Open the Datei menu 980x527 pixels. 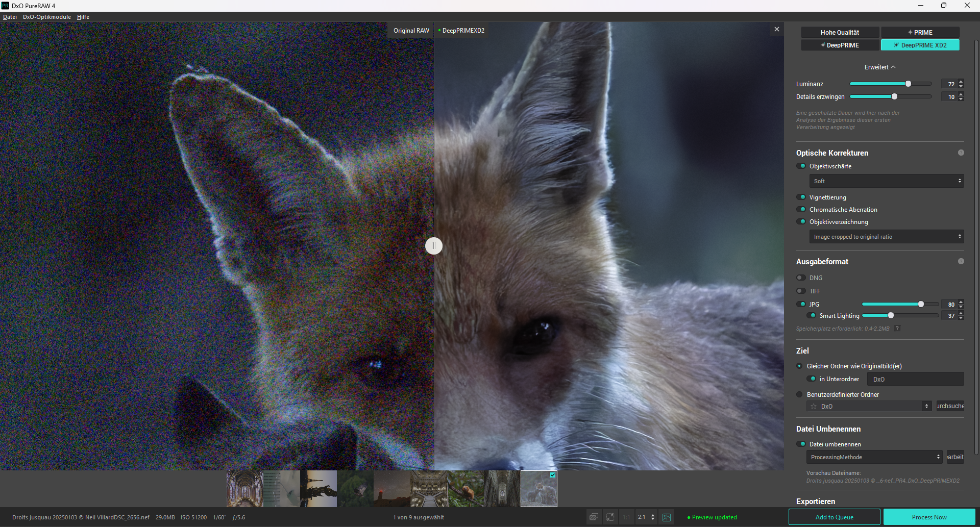pos(10,17)
